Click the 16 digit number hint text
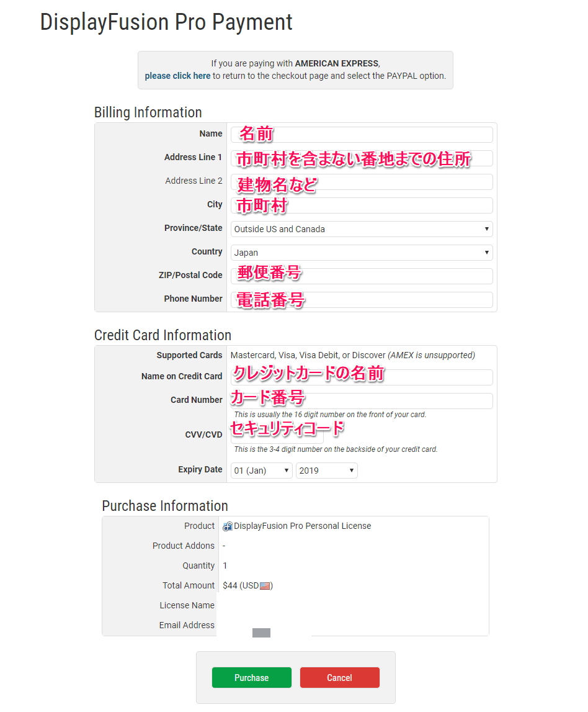The height and width of the screenshot is (712, 588). coord(331,415)
